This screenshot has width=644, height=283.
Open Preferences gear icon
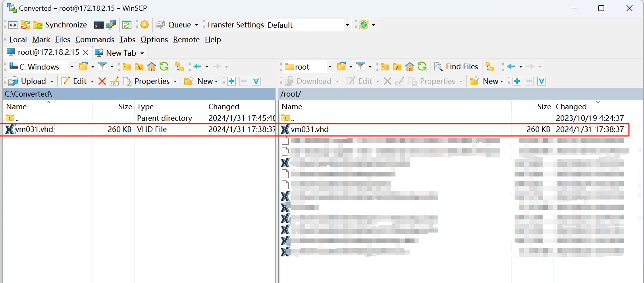click(145, 25)
